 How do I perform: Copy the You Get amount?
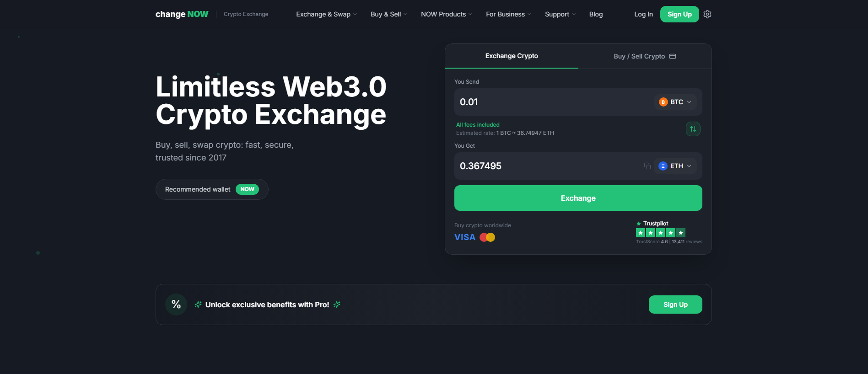pyautogui.click(x=647, y=166)
